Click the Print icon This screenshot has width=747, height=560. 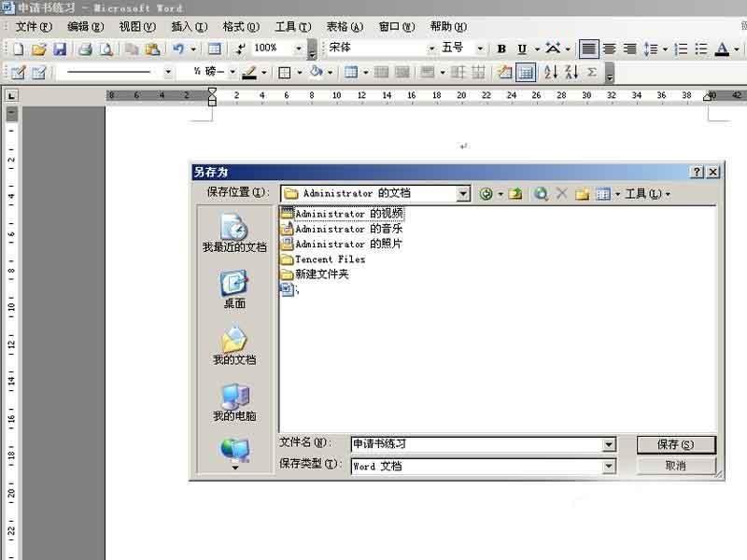click(x=86, y=47)
